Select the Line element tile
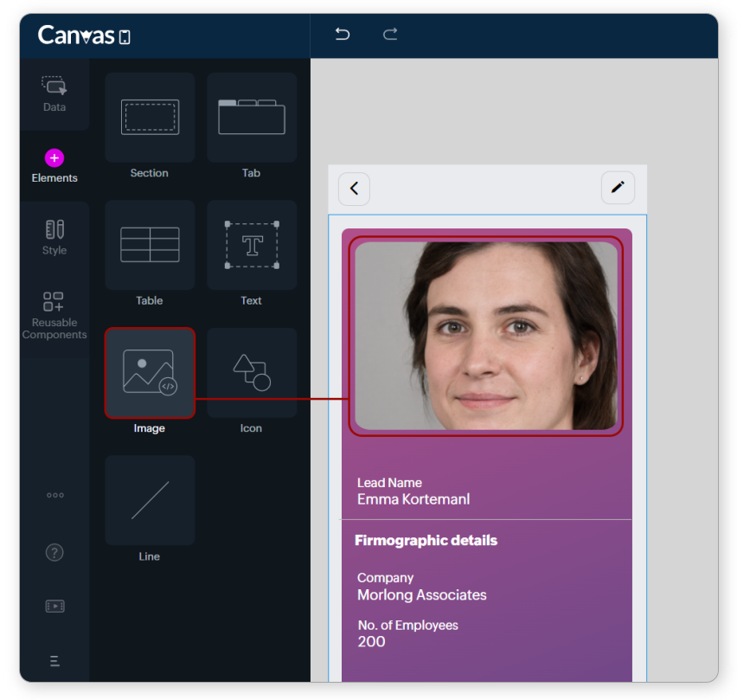Viewport: 737px width, 700px height. [150, 500]
